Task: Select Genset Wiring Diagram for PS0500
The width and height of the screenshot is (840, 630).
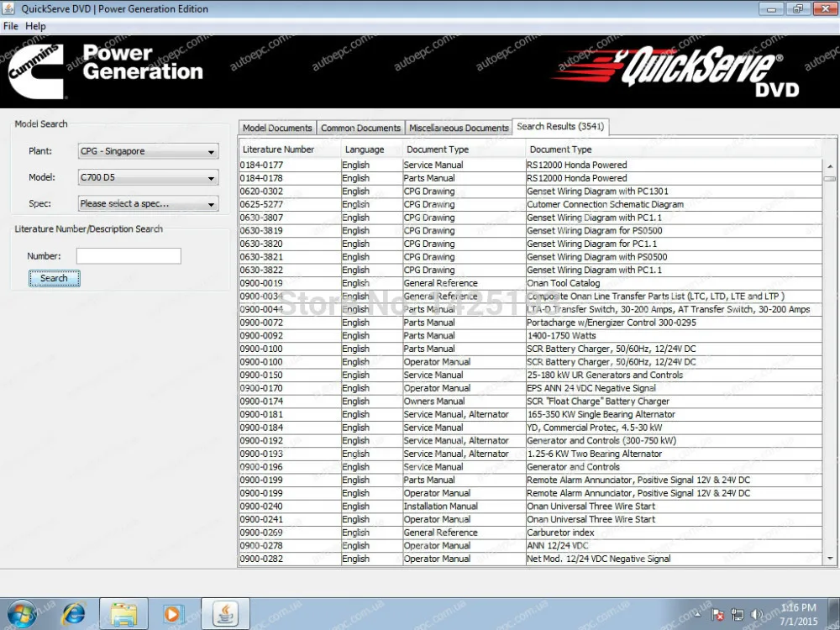Action: click(594, 230)
